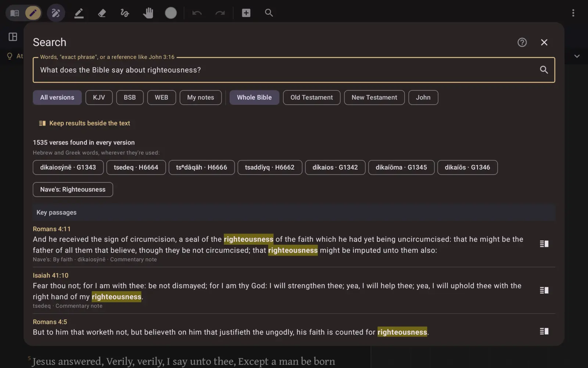
Task: Activate the annotate pencil mode
Action: coord(33,13)
